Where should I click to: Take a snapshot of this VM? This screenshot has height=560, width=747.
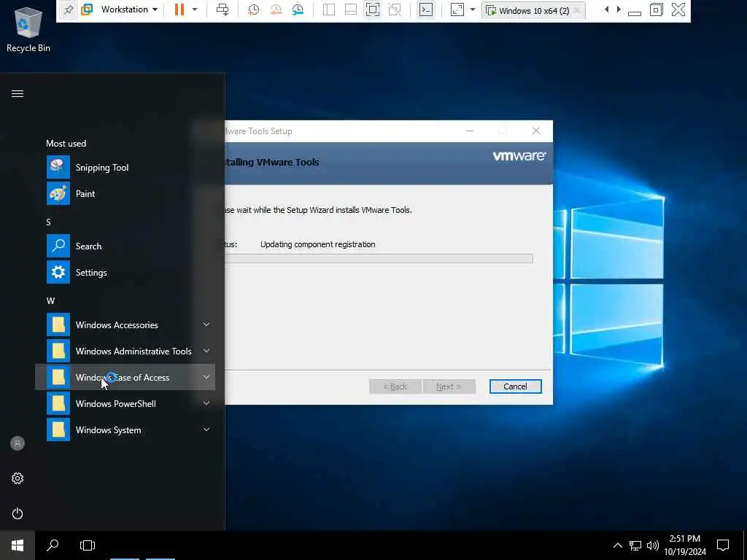click(253, 9)
